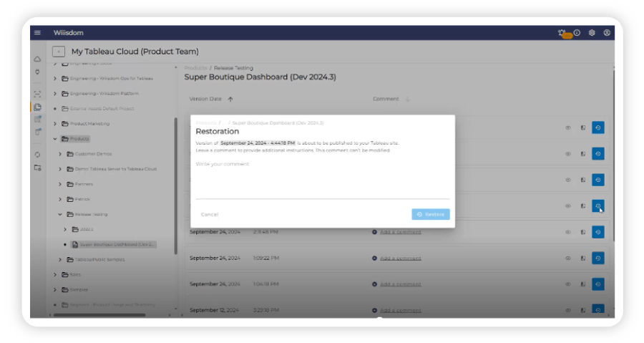Collapse the Release Testing folder
This screenshot has width=644, height=343.
pos(60,214)
